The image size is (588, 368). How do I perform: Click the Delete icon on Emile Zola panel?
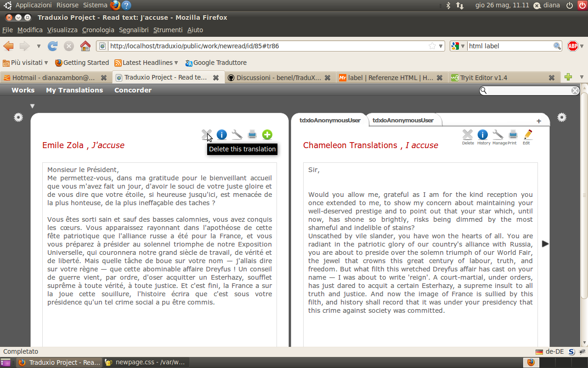point(206,135)
